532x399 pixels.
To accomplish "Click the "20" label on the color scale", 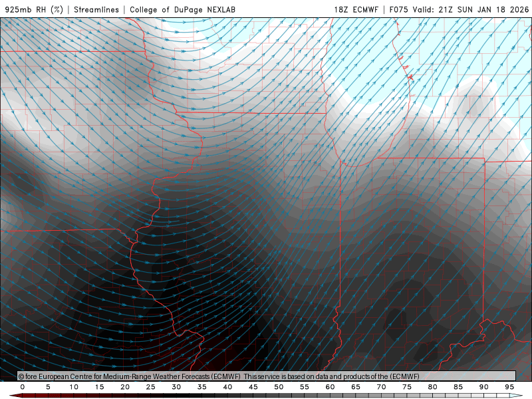I will pos(125,387).
